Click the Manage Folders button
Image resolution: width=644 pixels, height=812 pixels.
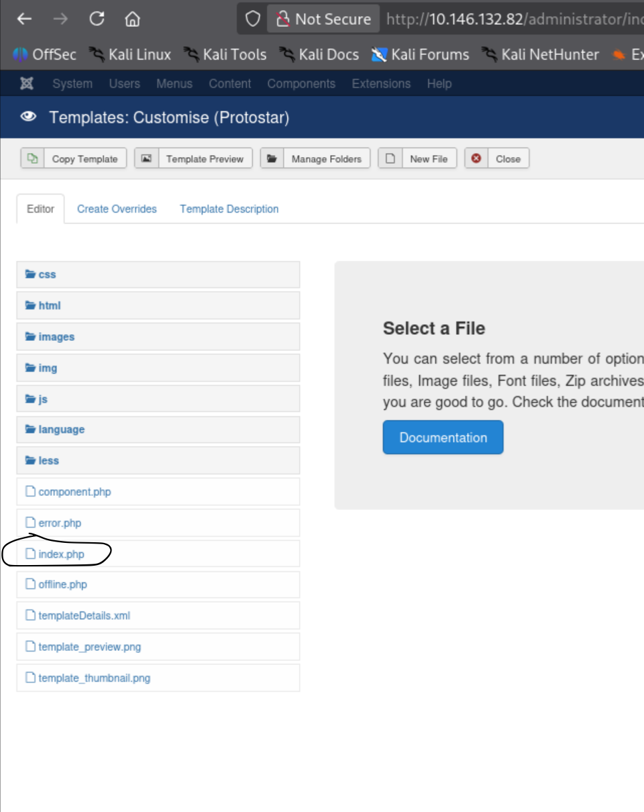(315, 159)
